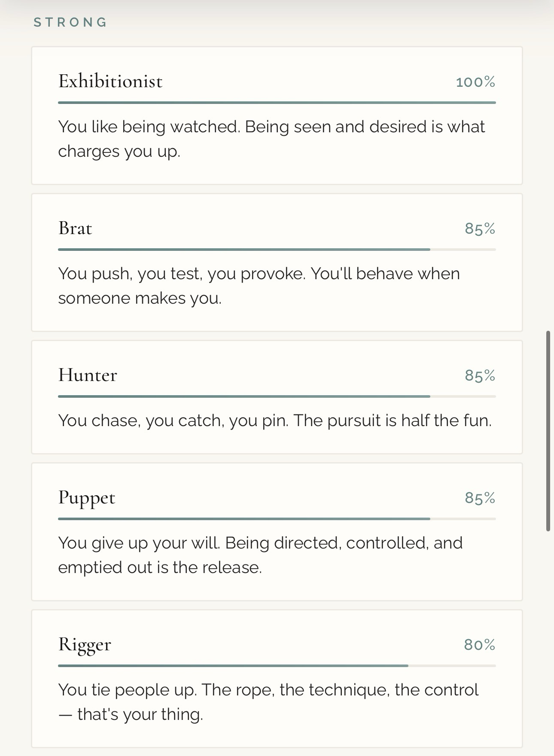Click the Puppet progress bar

click(277, 519)
